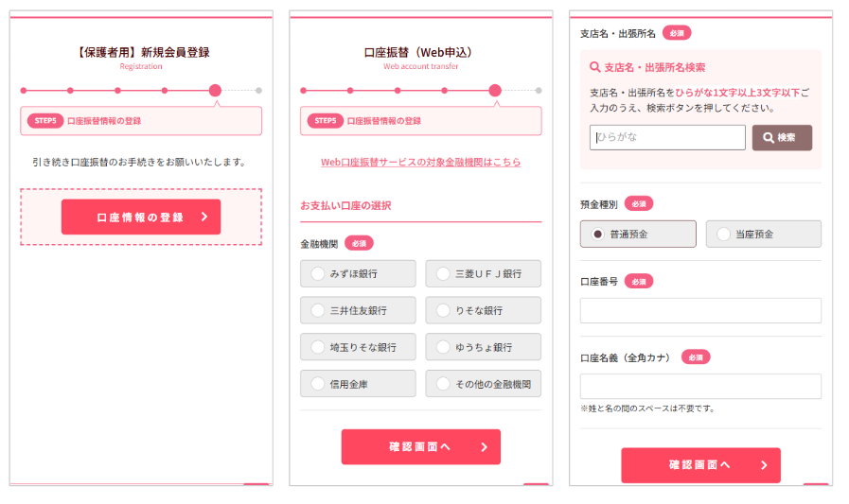Viewport: 849px width, 504px height.
Task: Click the magnifier icon beside 支店名・出張所名検索 heading
Action: [595, 68]
